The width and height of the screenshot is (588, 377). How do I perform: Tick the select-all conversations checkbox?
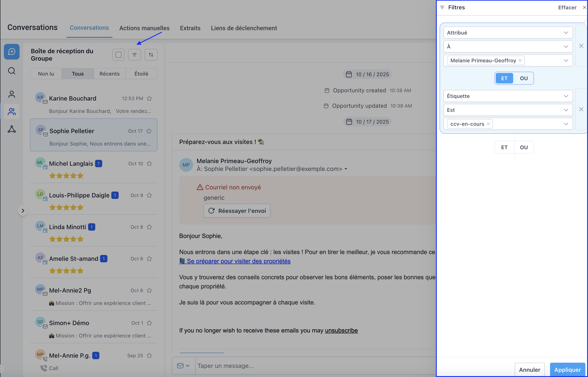(x=118, y=55)
